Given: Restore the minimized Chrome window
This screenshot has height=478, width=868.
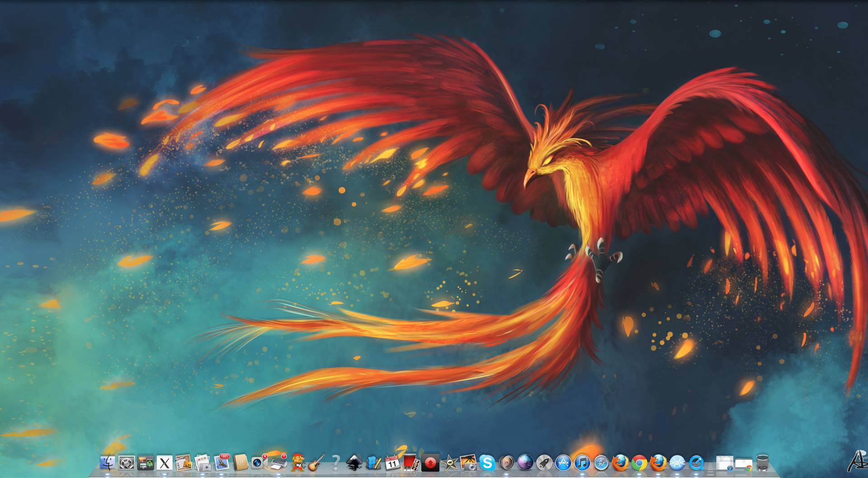Looking at the screenshot, I should click(x=744, y=464).
